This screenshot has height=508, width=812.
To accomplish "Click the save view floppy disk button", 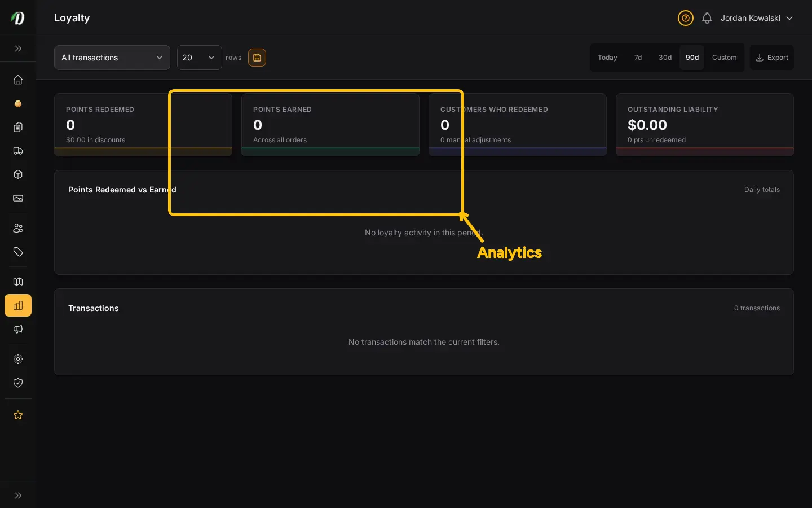I will coord(257,58).
